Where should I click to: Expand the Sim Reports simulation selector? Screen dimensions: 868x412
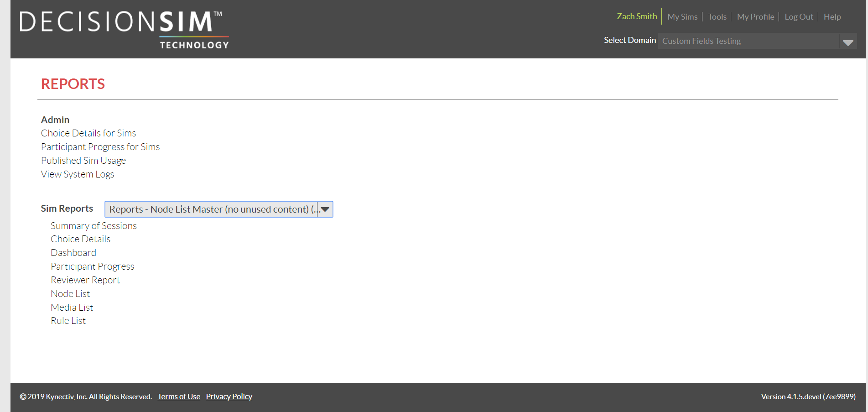point(218,209)
